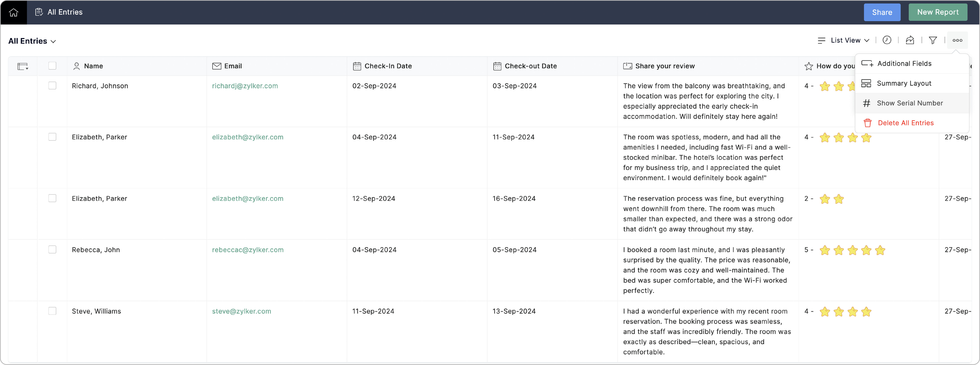This screenshot has height=365, width=980.
Task: Open the filter funnel icon
Action: [x=933, y=40]
